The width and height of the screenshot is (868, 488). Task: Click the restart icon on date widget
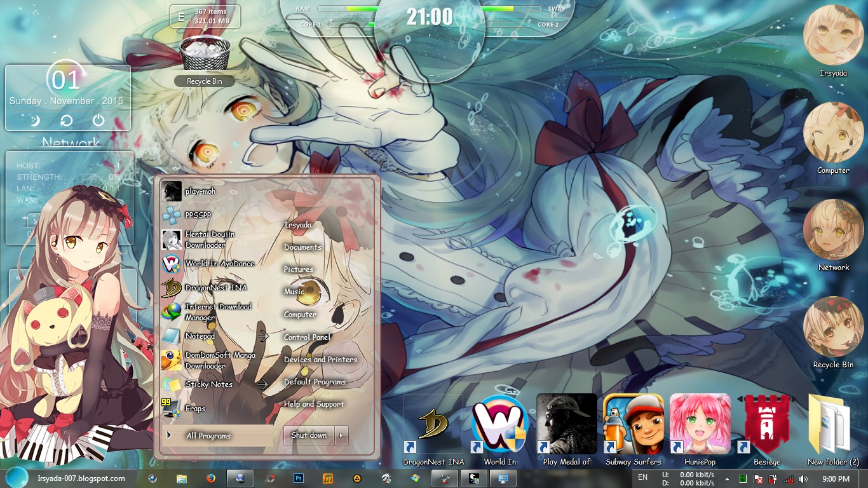click(66, 120)
